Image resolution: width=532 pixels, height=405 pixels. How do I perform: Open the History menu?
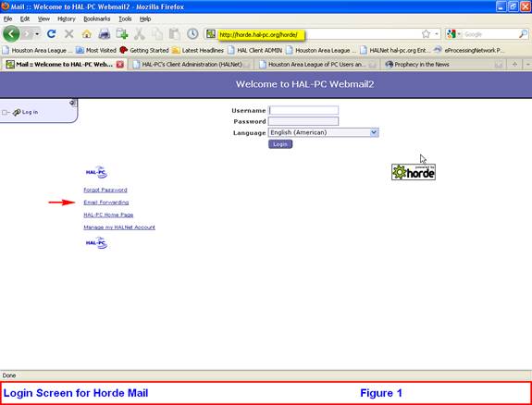67,19
